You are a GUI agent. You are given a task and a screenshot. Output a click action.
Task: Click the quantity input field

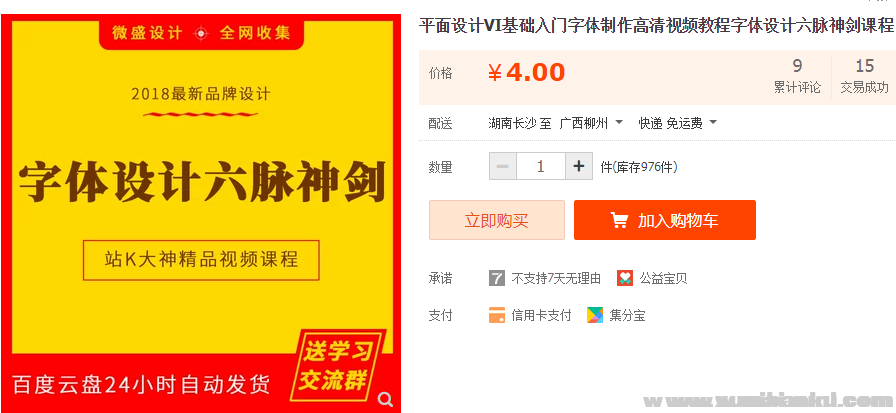[541, 167]
